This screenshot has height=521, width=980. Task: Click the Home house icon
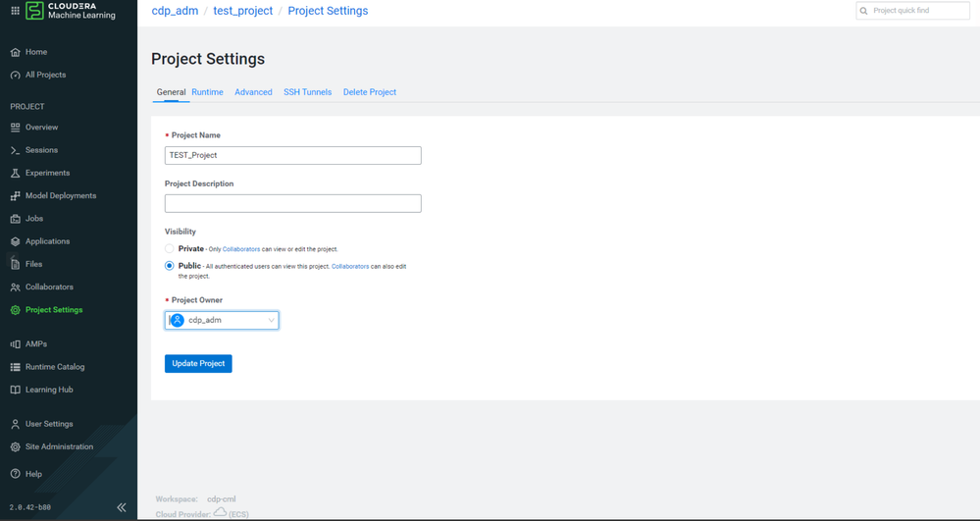coord(16,52)
